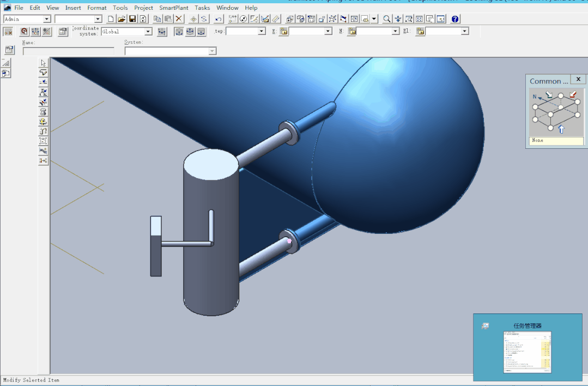This screenshot has width=588, height=386.
Task: Open the Measure ruler tool
Action: click(276, 19)
